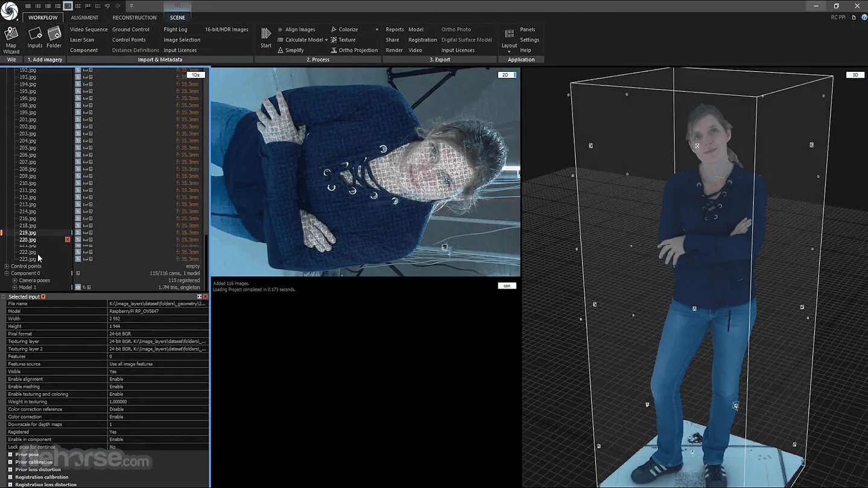Click Digital Surface Model export option
The height and width of the screenshot is (488, 868).
coord(467,40)
